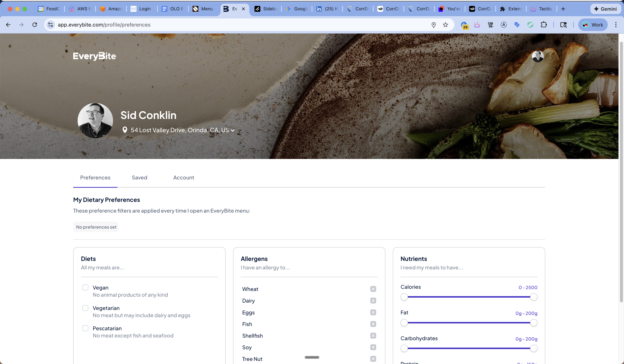Click the EveryBite logo
This screenshot has height=364, width=624.
(x=94, y=56)
